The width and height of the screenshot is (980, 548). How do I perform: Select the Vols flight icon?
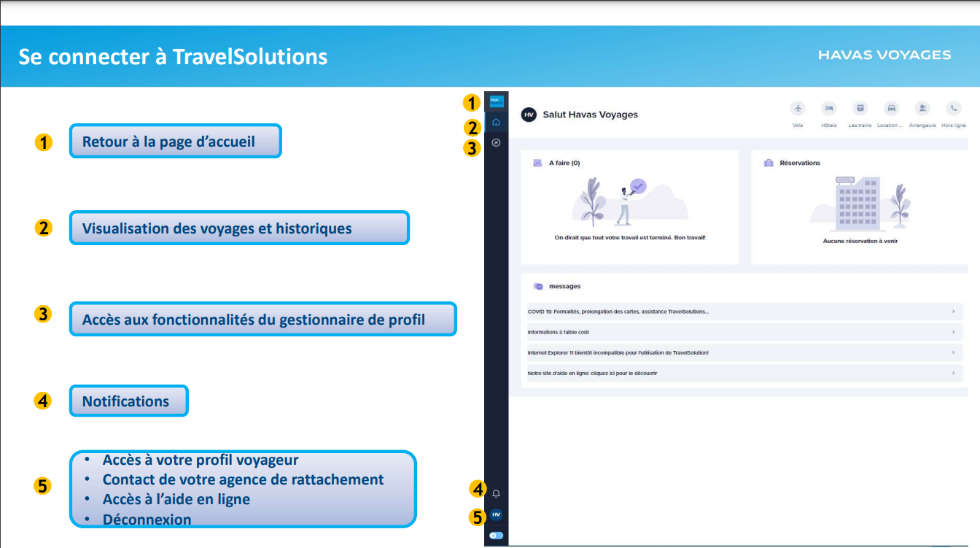(x=798, y=108)
